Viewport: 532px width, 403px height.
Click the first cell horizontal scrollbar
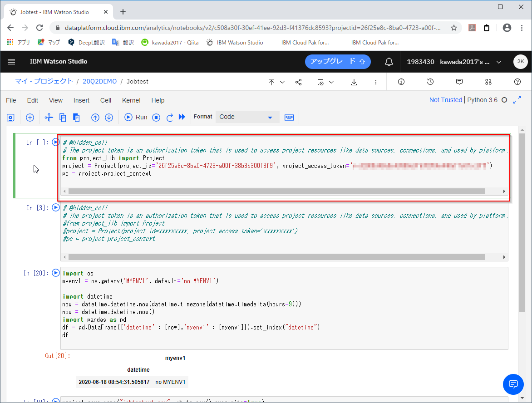276,192
